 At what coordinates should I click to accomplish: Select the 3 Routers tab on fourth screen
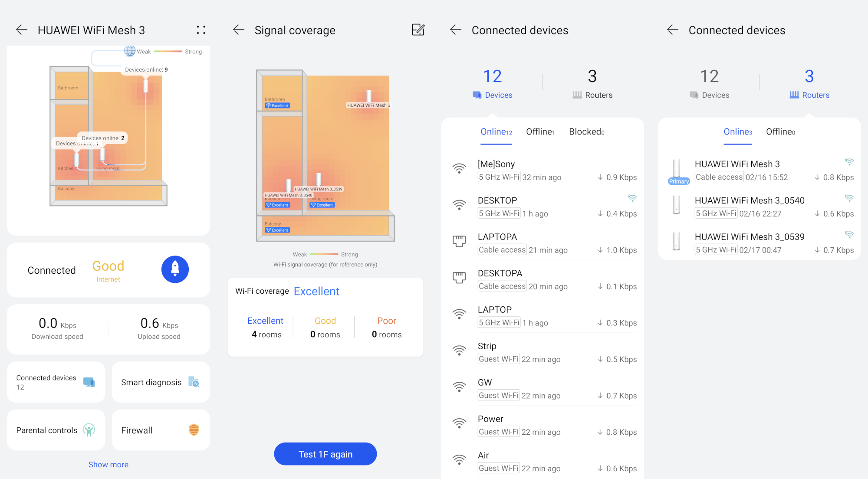click(x=809, y=83)
